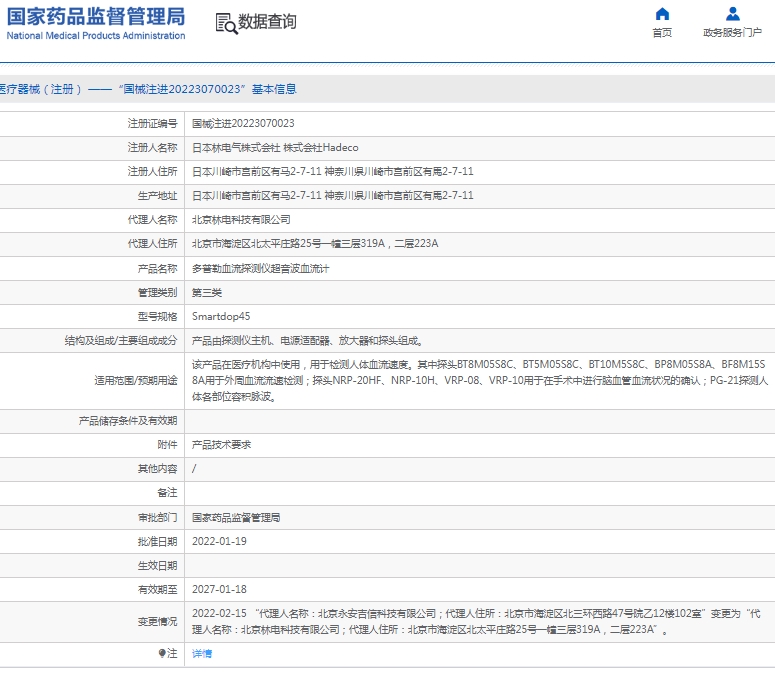Click the 注册人住所 address value
The width and height of the screenshot is (775, 673).
click(x=332, y=171)
